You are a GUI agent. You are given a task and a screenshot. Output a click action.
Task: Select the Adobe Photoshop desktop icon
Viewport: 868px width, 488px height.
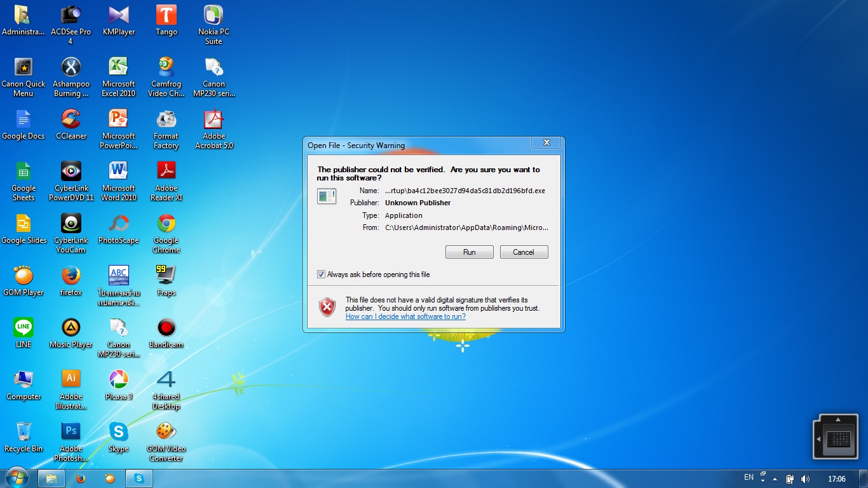(x=71, y=442)
